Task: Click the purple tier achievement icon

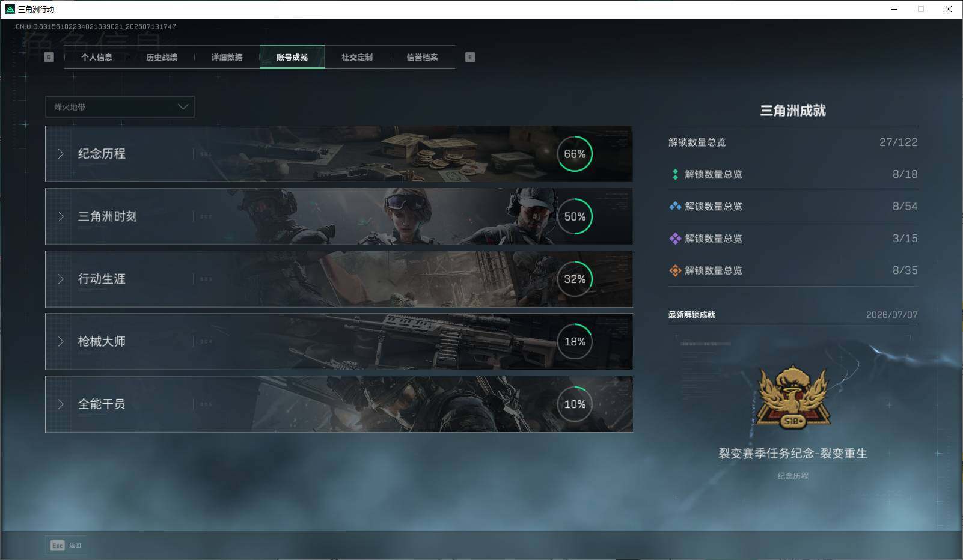Action: [675, 239]
